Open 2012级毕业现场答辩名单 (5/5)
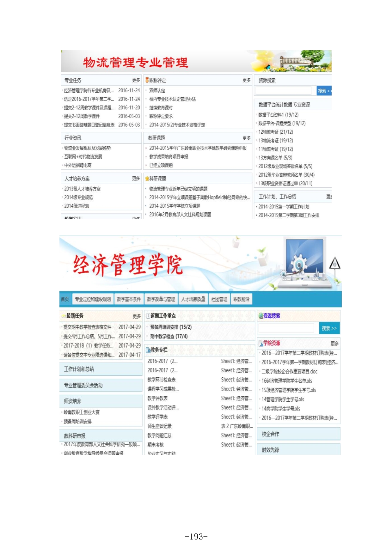This screenshot has width=392, height=554. click(285, 166)
